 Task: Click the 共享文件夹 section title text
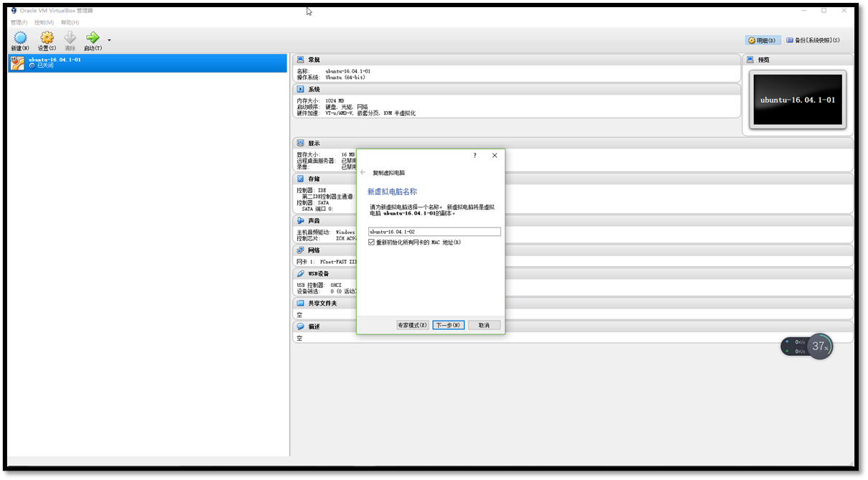click(322, 303)
